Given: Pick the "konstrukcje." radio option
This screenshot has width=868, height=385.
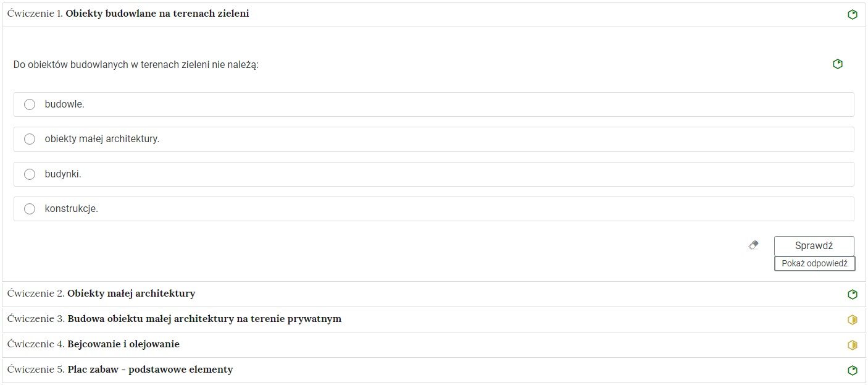Looking at the screenshot, I should tap(30, 209).
